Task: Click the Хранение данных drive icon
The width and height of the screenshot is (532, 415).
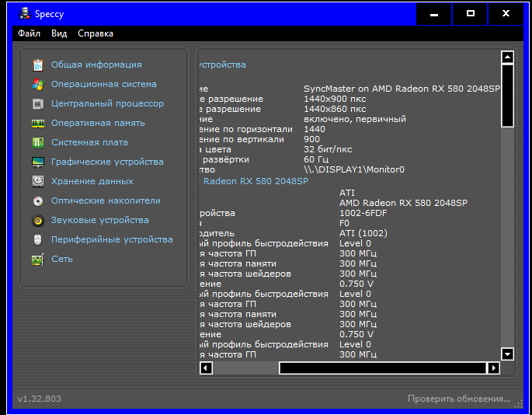Action: coord(38,182)
